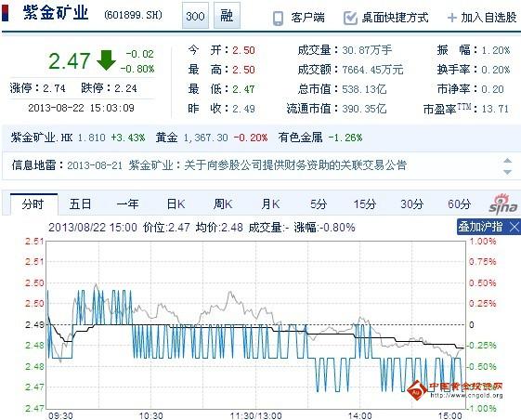Click the 今开 2.50 opening price
The width and height of the screenshot is (521, 420).
(243, 50)
